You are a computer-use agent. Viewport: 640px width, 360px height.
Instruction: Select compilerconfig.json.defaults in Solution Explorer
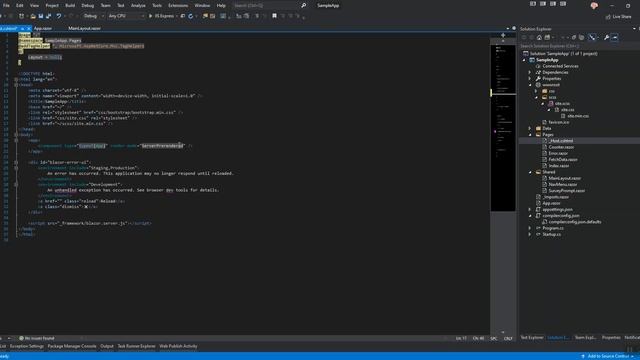pos(575,222)
